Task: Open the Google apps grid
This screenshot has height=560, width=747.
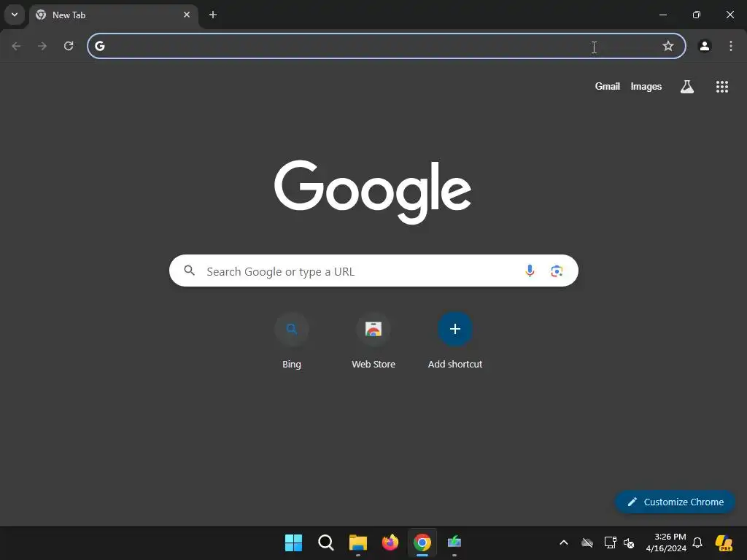Action: pyautogui.click(x=722, y=86)
